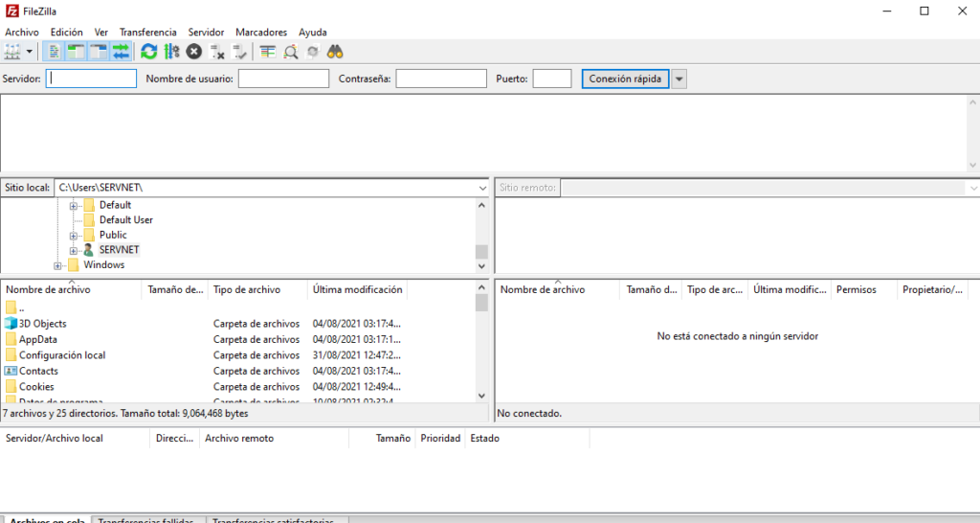The width and height of the screenshot is (980, 523).
Task: Toggle transfer queue display
Action: pos(121,51)
